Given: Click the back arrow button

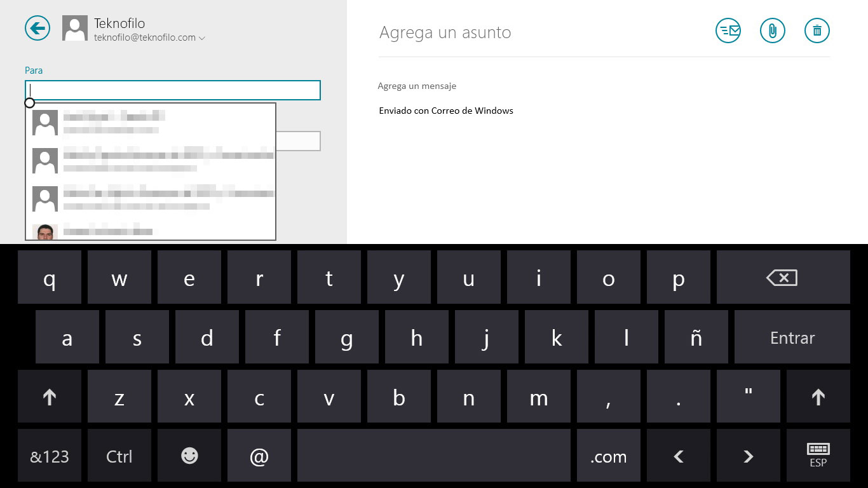Looking at the screenshot, I should tap(37, 29).
